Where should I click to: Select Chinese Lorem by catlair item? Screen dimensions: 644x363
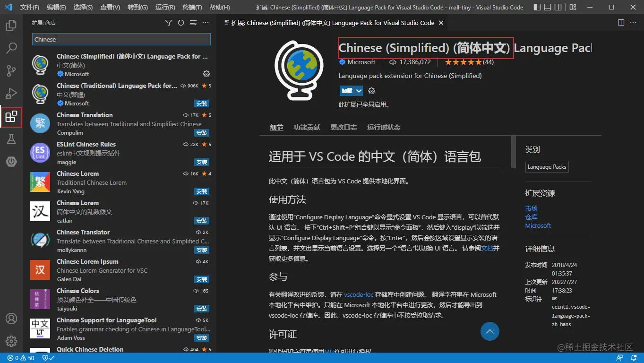120,212
